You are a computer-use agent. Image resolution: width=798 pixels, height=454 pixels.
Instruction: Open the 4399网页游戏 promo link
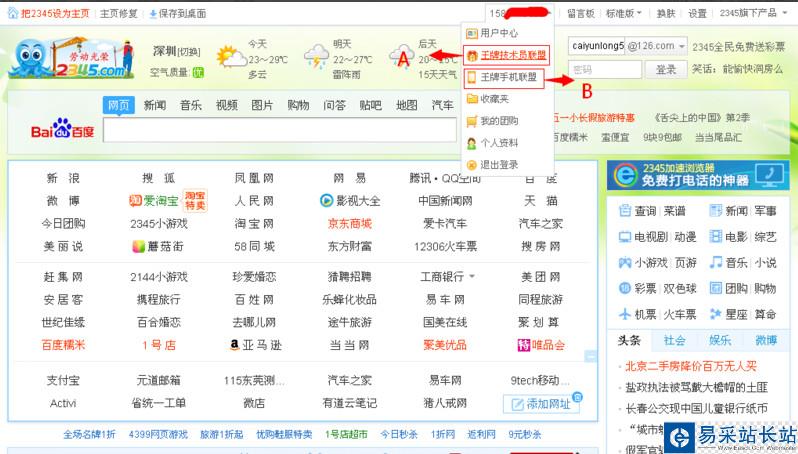pyautogui.click(x=158, y=434)
